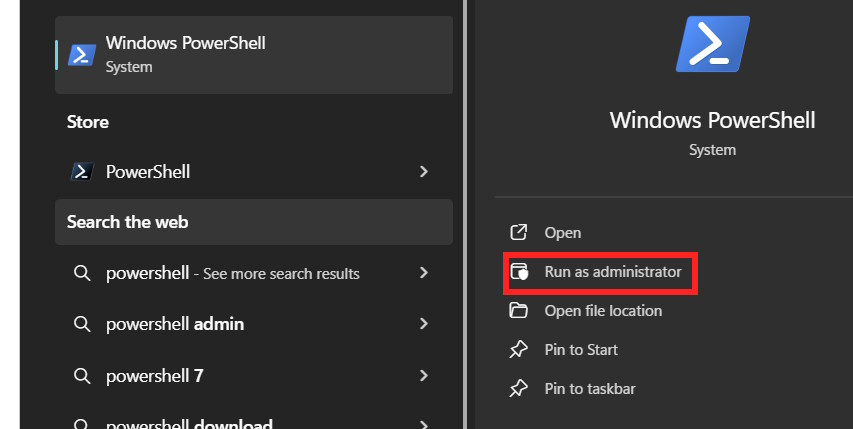
Task: Click large PowerShell logo in details pane
Action: (x=713, y=43)
